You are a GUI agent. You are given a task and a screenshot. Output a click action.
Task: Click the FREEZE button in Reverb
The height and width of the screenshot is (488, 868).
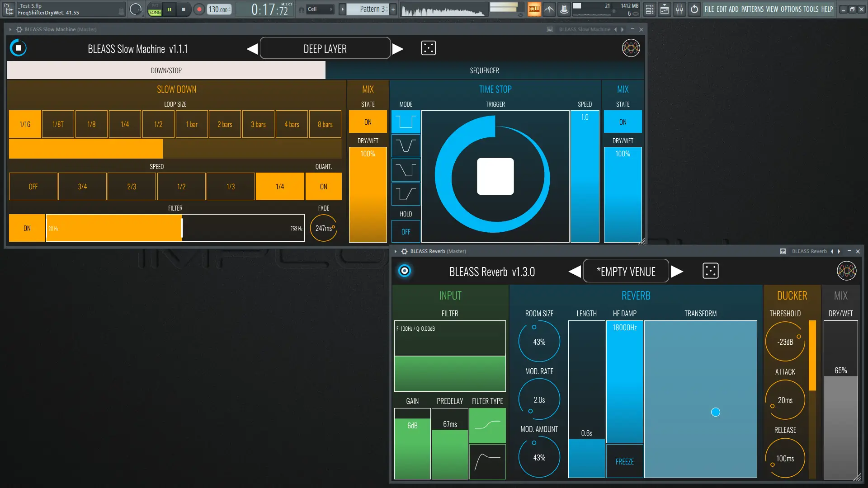coord(624,461)
